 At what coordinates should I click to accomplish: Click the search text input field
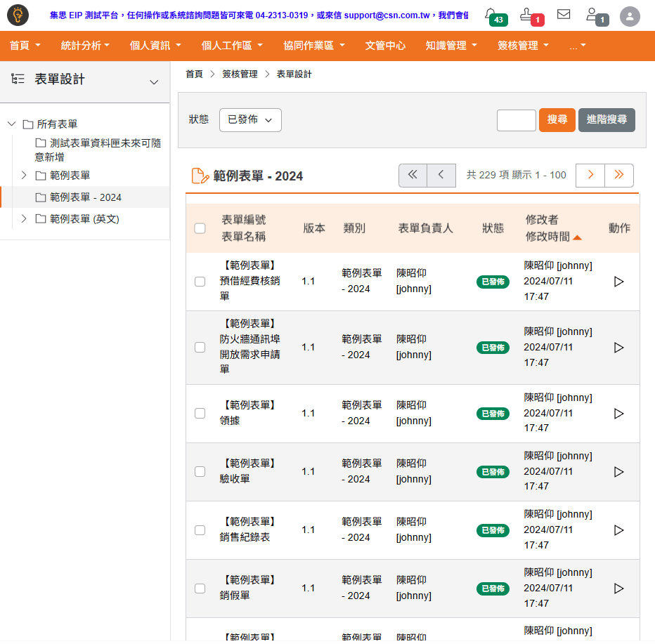click(516, 120)
